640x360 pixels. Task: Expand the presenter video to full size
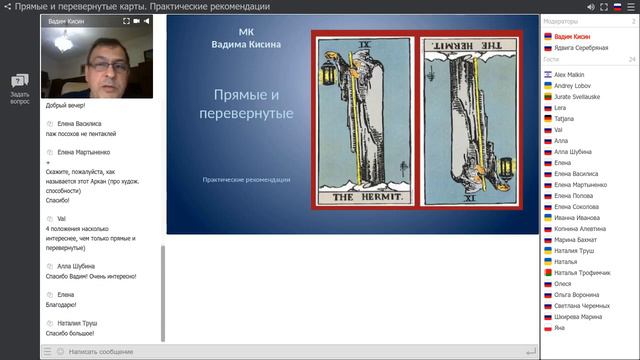126,21
